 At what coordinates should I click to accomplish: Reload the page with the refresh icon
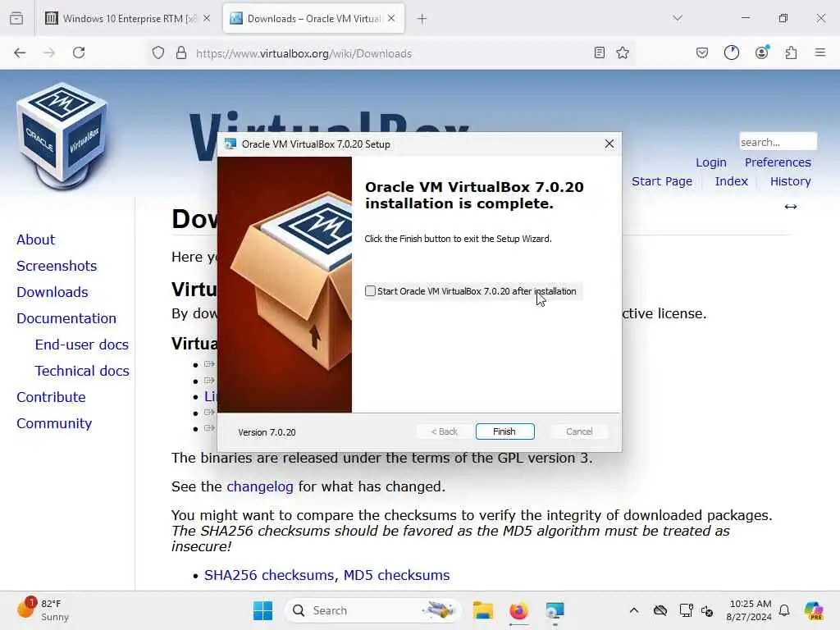click(79, 52)
